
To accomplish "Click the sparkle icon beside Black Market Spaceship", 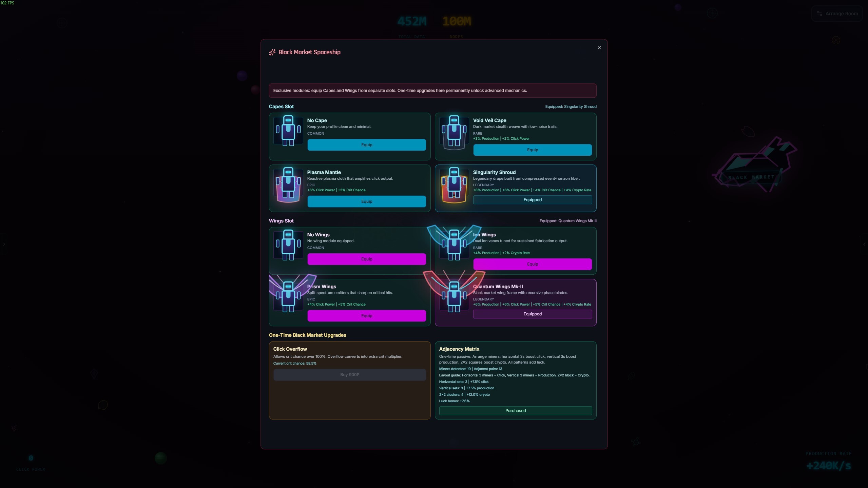I will (272, 52).
